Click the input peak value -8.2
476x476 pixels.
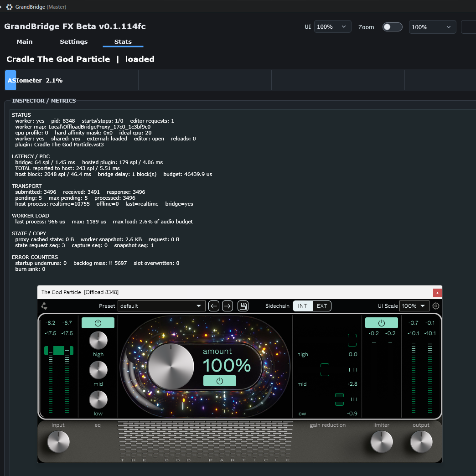[51, 323]
